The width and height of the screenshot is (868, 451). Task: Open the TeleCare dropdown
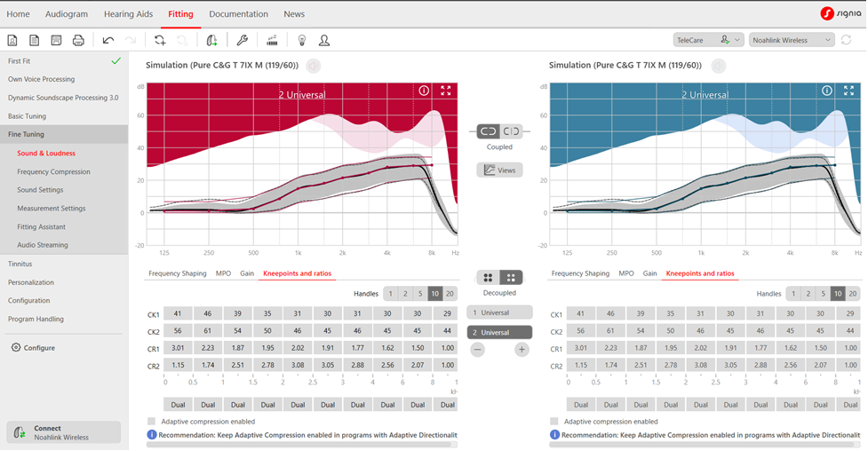[708, 40]
